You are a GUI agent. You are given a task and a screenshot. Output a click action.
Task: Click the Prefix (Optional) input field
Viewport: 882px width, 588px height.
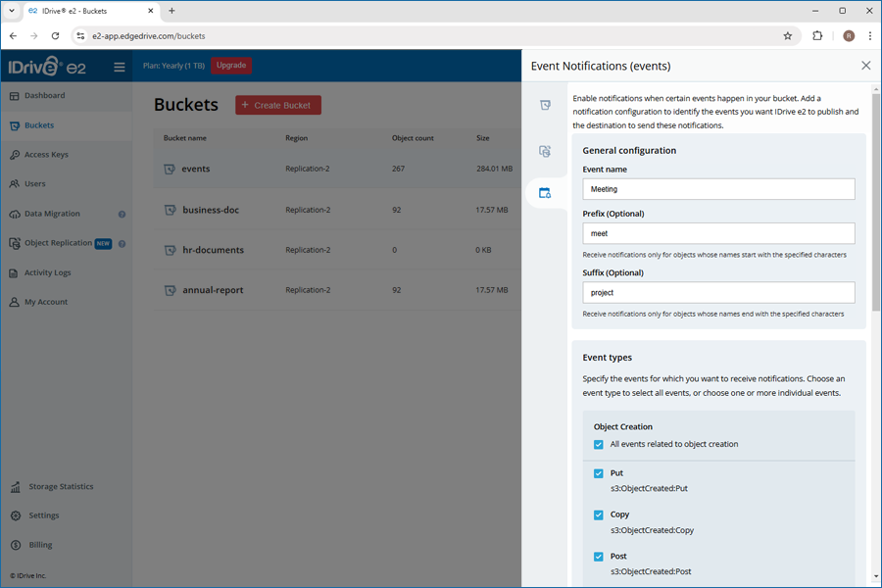(718, 233)
